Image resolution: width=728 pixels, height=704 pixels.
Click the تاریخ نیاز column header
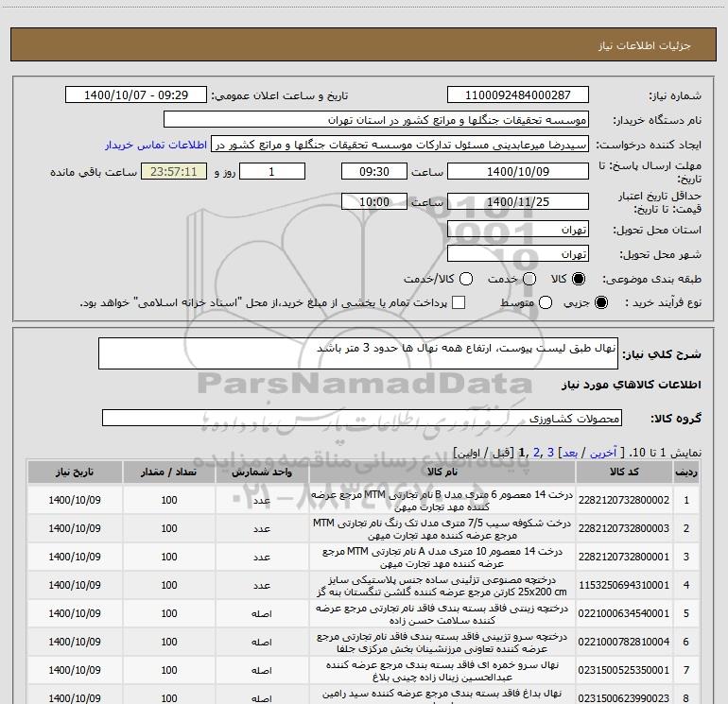click(75, 472)
